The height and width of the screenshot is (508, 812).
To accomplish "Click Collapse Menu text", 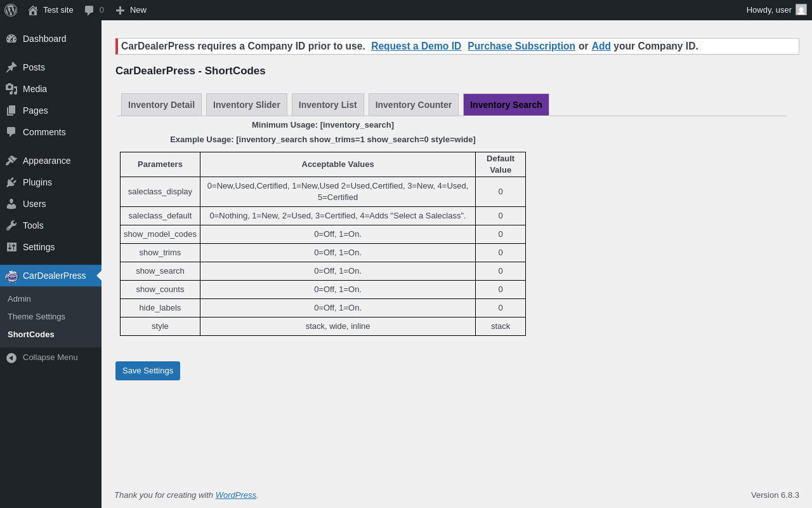I will pos(50,358).
